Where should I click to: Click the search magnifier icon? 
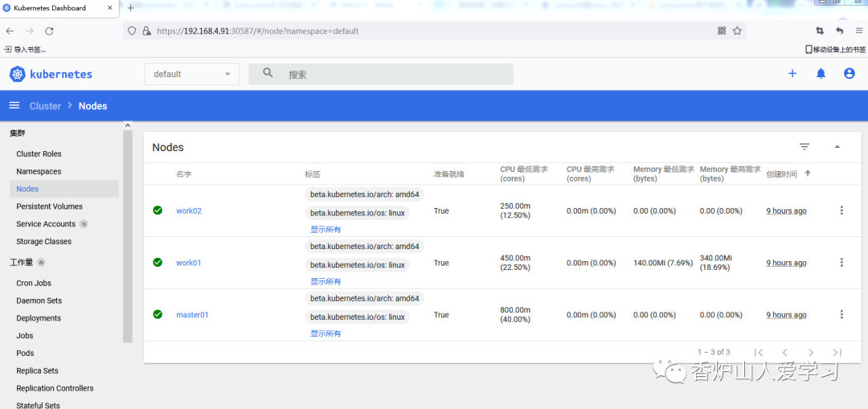pos(268,73)
